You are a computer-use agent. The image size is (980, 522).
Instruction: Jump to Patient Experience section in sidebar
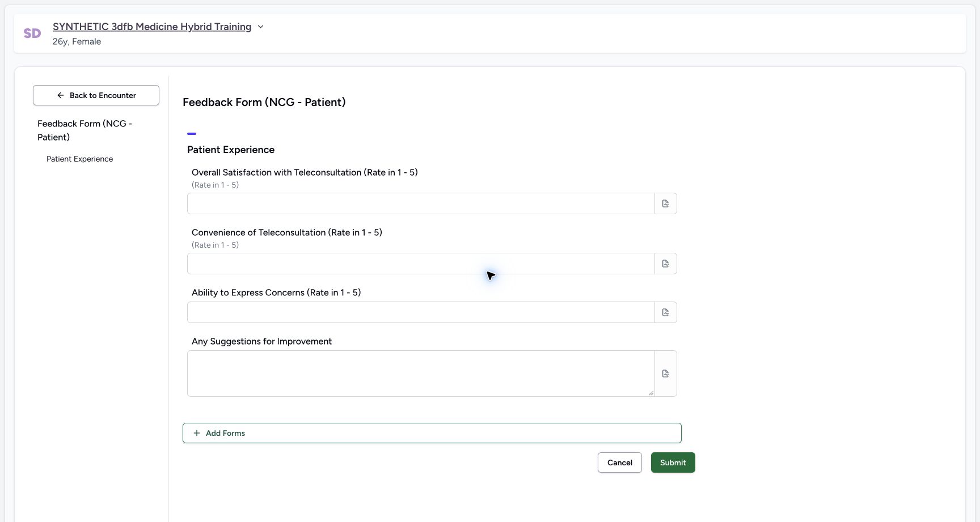[79, 159]
